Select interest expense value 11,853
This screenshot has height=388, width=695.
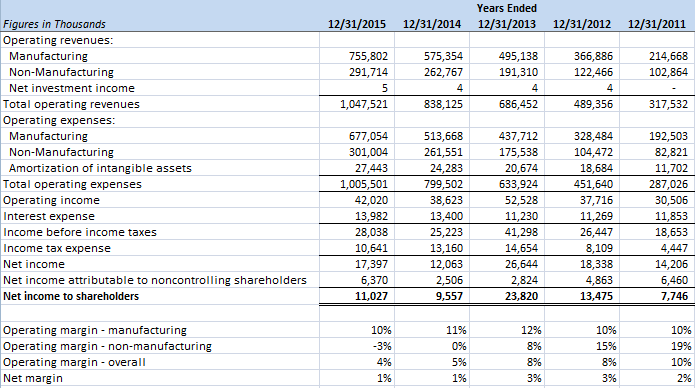(672, 216)
